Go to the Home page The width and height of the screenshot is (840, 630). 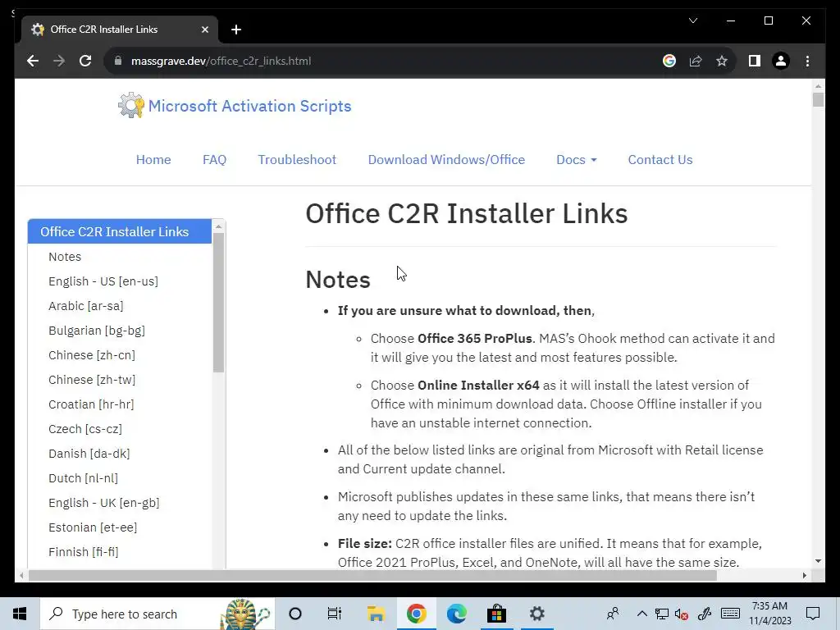153,160
